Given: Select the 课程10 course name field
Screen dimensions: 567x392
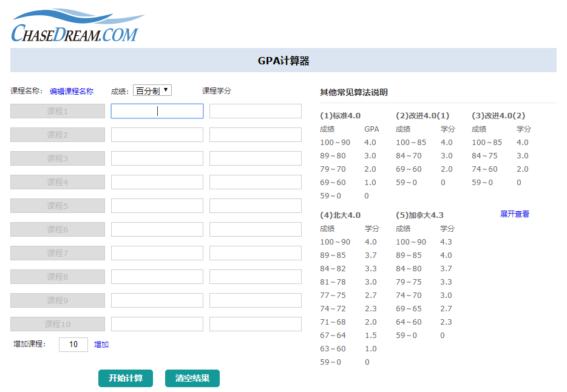Looking at the screenshot, I should click(56, 323).
